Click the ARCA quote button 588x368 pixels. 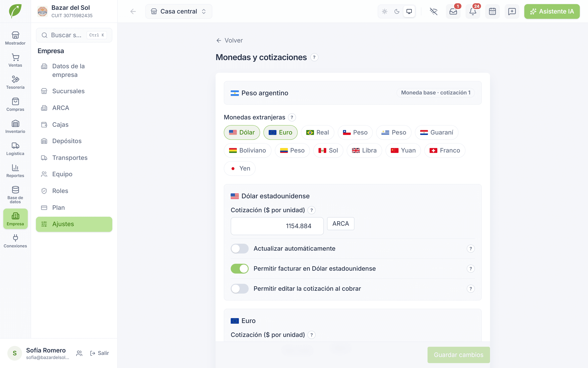tap(340, 223)
